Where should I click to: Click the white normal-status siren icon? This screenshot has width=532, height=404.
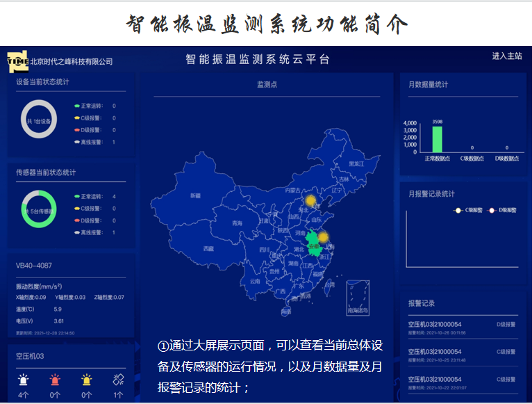pos(24,380)
